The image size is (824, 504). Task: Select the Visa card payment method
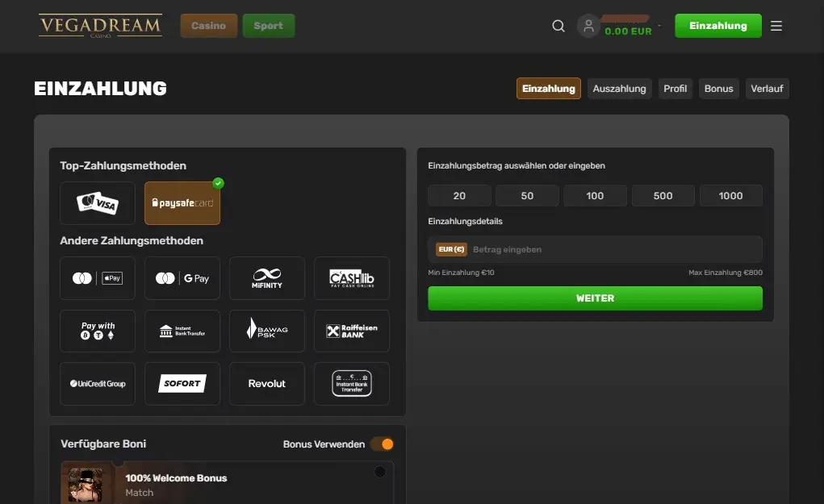tap(98, 203)
